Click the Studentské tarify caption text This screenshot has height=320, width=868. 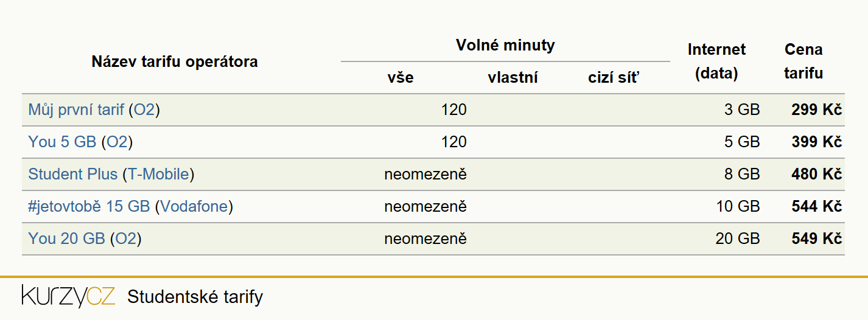pos(195,297)
